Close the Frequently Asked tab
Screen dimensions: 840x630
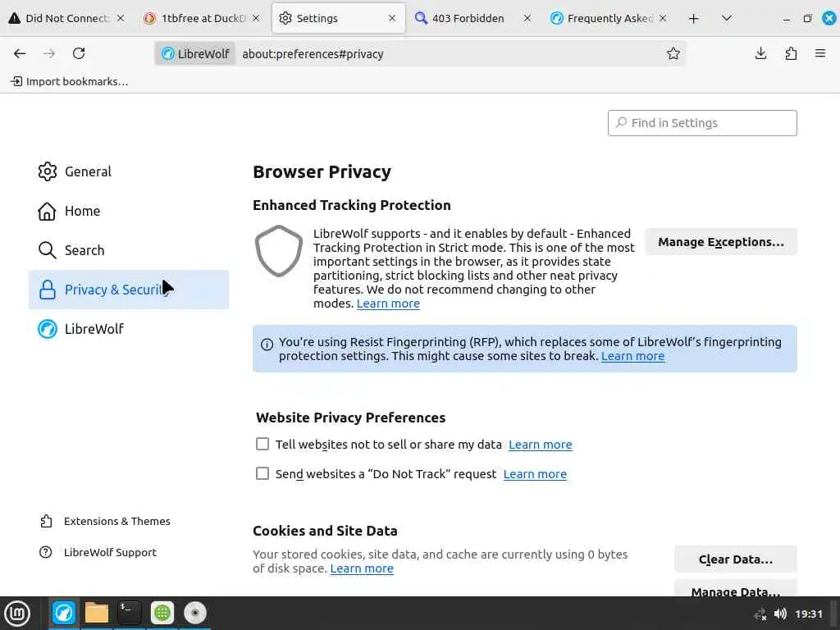[663, 18]
